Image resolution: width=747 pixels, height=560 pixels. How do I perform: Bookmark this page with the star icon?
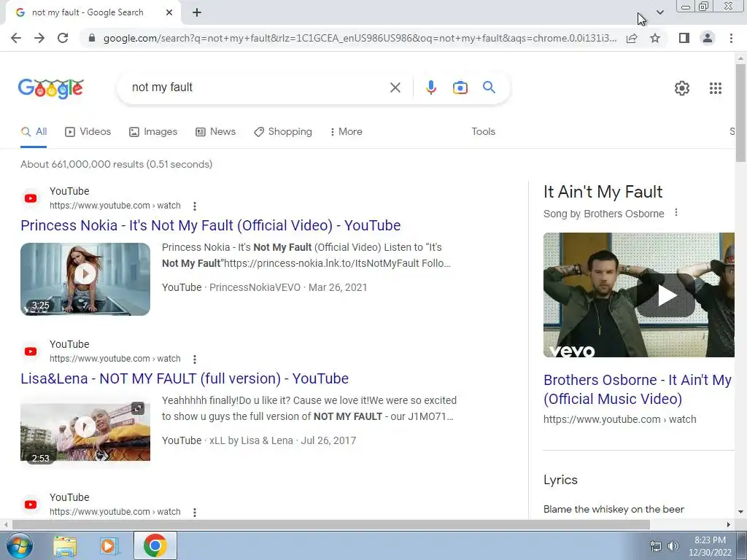point(655,38)
